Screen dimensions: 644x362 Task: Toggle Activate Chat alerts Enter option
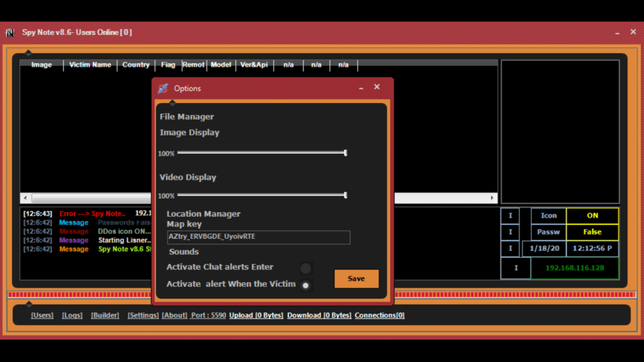[x=306, y=268]
